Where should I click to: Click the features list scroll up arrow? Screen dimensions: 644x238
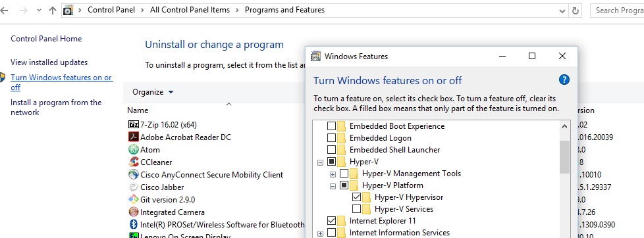click(564, 126)
